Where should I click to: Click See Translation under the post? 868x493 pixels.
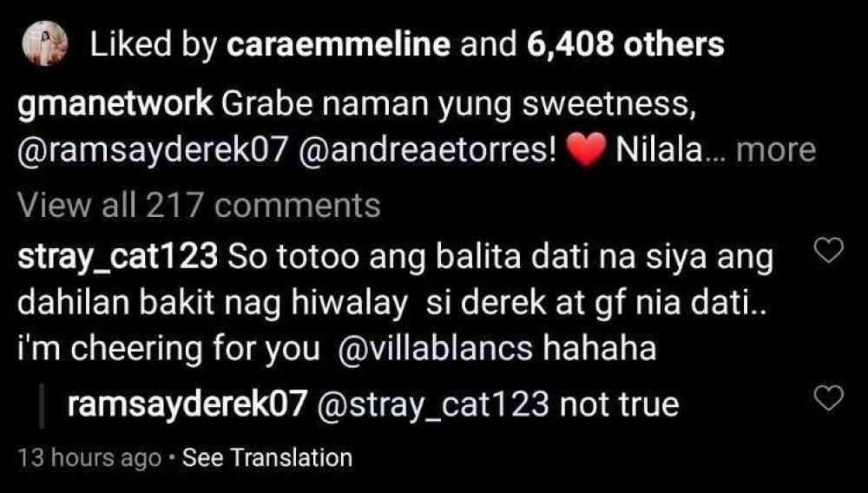tap(266, 458)
